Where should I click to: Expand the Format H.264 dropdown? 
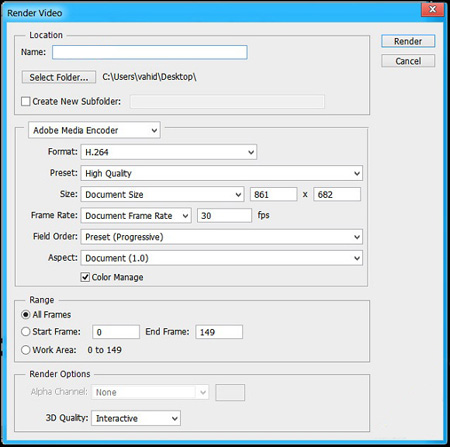169,152
